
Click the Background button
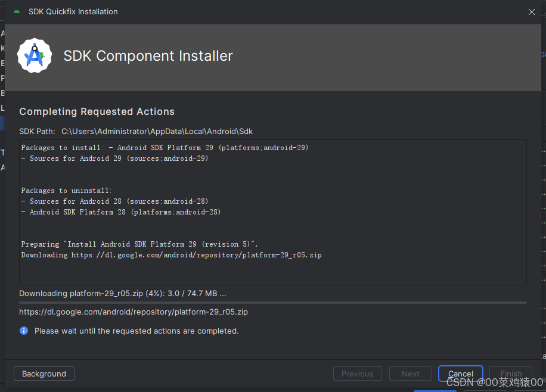(44, 374)
